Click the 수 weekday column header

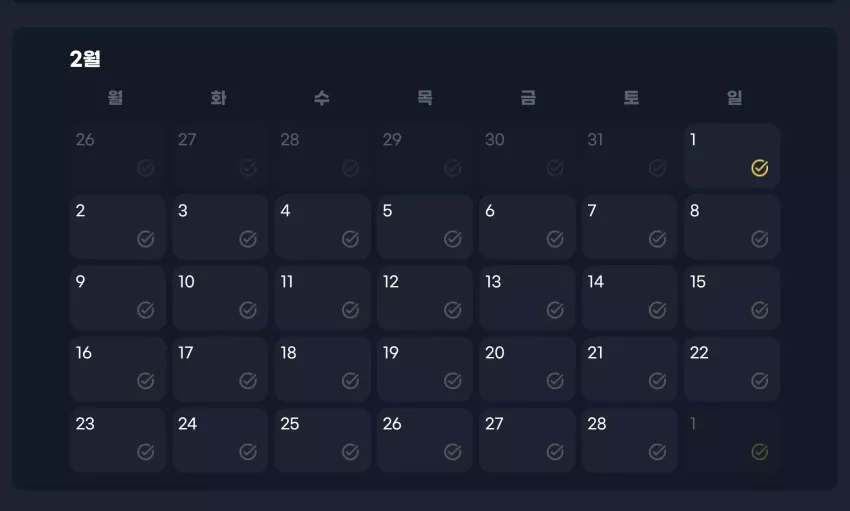[322, 98]
